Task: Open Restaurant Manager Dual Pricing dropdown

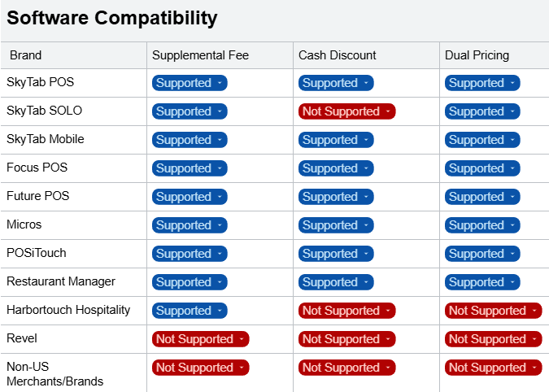Action: [482, 282]
